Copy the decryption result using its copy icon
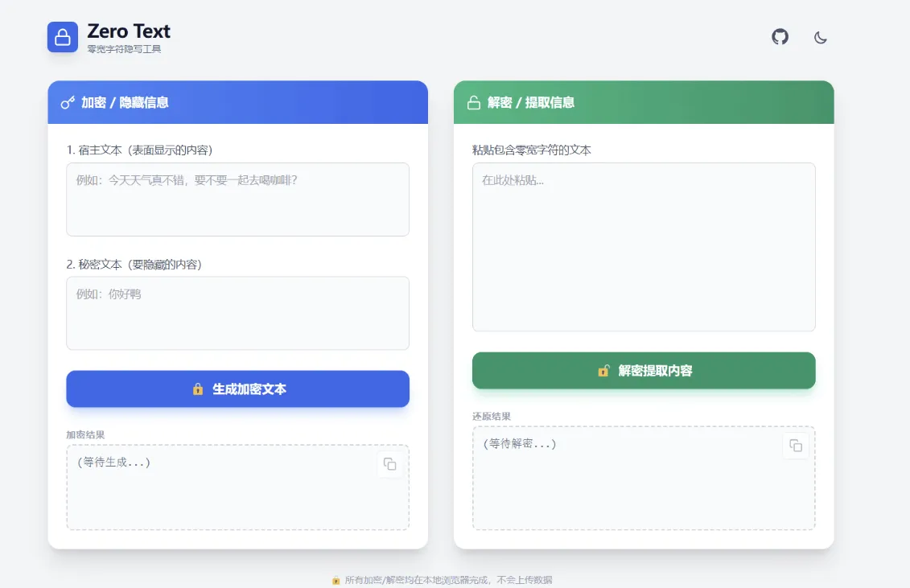 tap(796, 446)
